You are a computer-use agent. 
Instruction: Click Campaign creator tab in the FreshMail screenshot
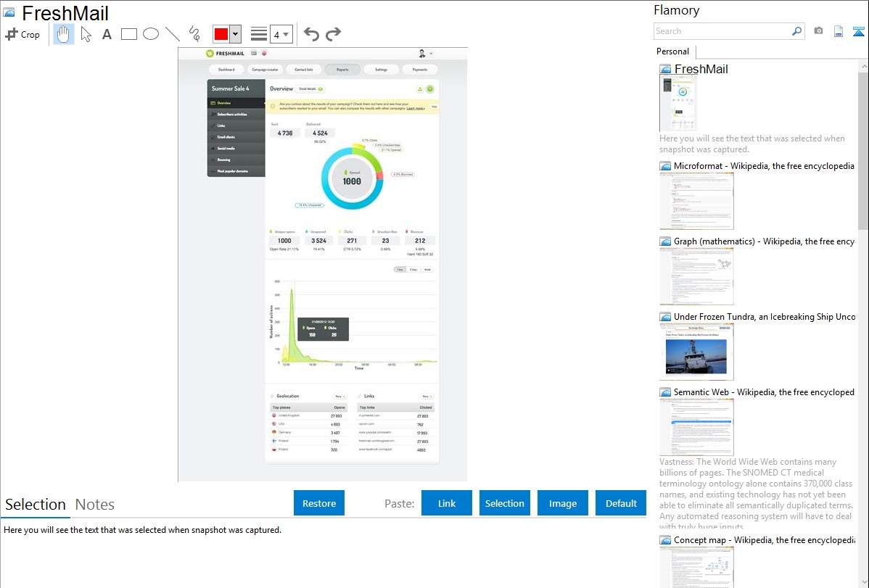pyautogui.click(x=265, y=70)
